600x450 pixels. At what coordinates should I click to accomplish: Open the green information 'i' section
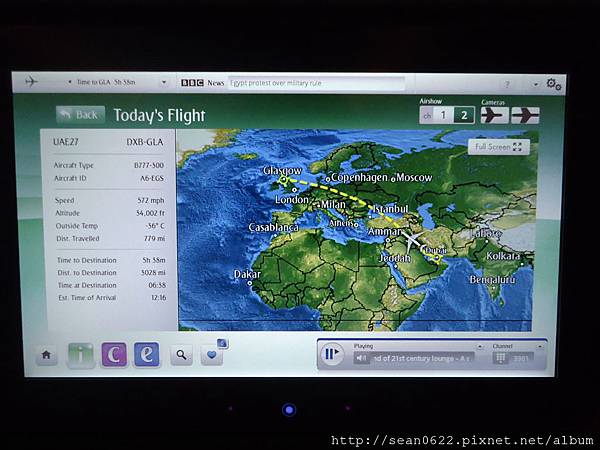click(81, 355)
